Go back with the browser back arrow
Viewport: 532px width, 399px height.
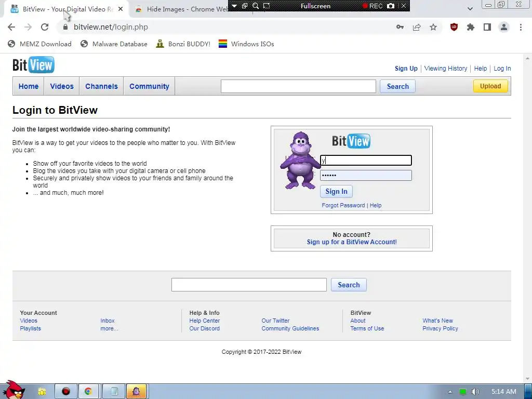point(11,27)
